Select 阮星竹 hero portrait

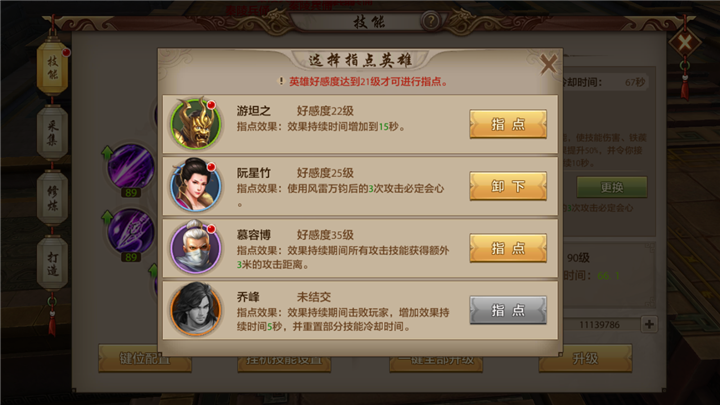(196, 186)
